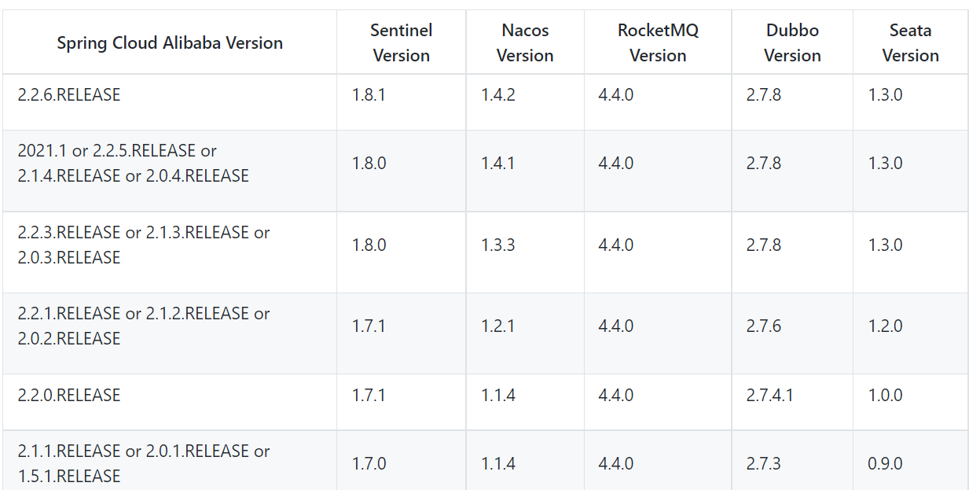Screen dimensions: 980x490
Task: Click the Sentinel Version column header
Action: [401, 43]
